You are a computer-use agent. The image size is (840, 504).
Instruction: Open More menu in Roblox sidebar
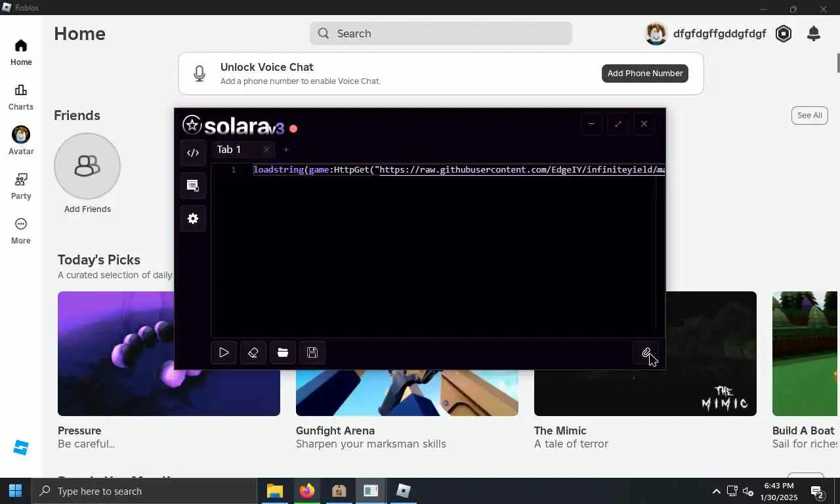(21, 231)
